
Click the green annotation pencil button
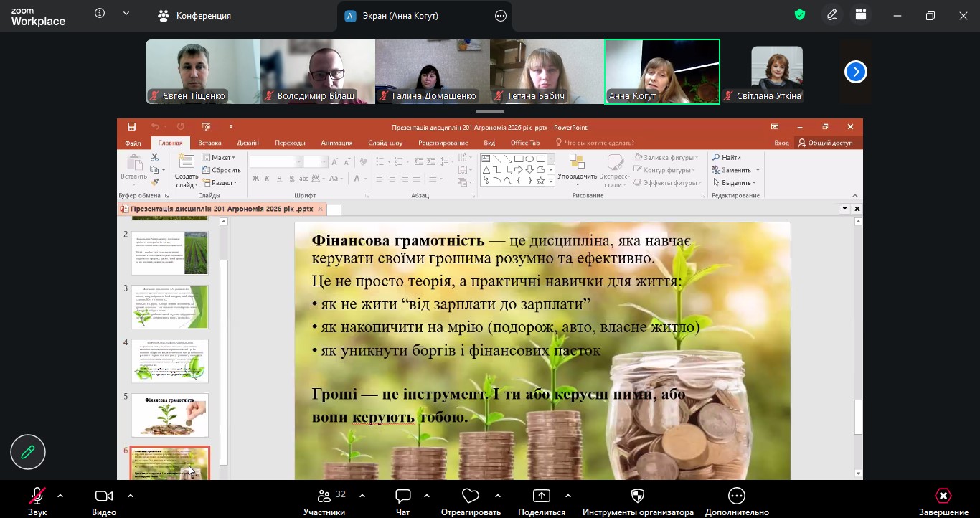28,452
